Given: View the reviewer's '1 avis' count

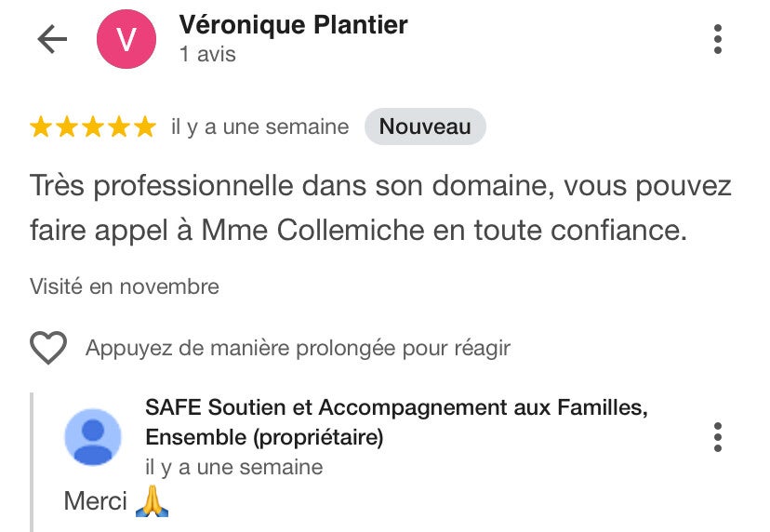Looking at the screenshot, I should (x=207, y=55).
